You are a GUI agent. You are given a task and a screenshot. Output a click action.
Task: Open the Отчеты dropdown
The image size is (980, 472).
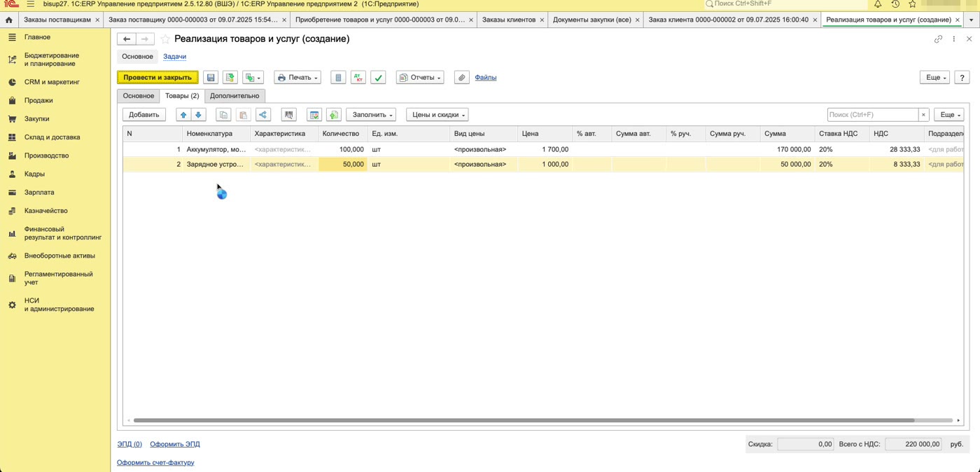coord(420,78)
